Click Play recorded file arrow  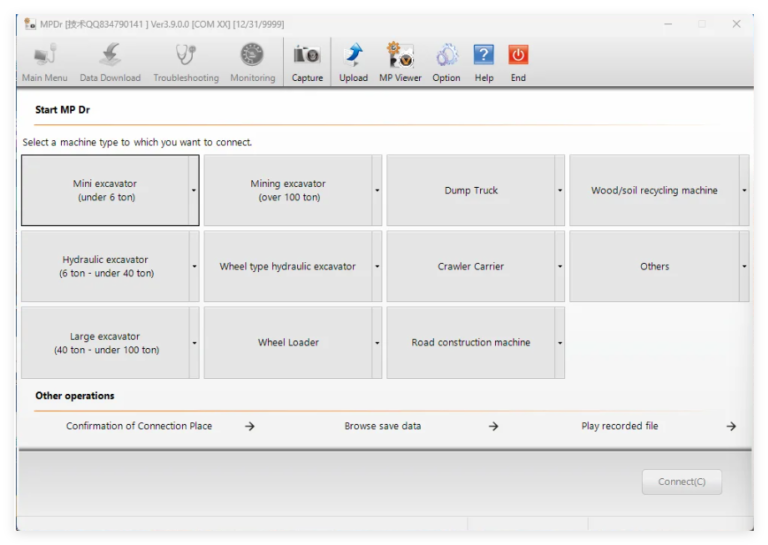pyautogui.click(x=731, y=427)
